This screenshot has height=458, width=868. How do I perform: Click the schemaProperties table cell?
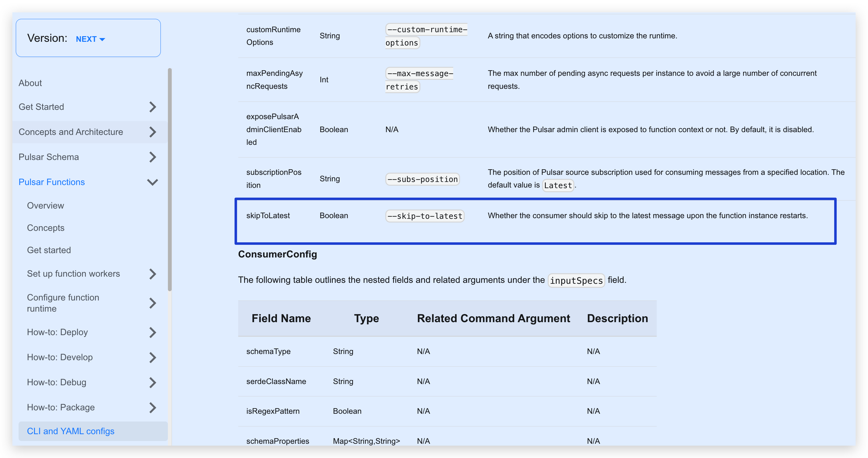coord(278,441)
